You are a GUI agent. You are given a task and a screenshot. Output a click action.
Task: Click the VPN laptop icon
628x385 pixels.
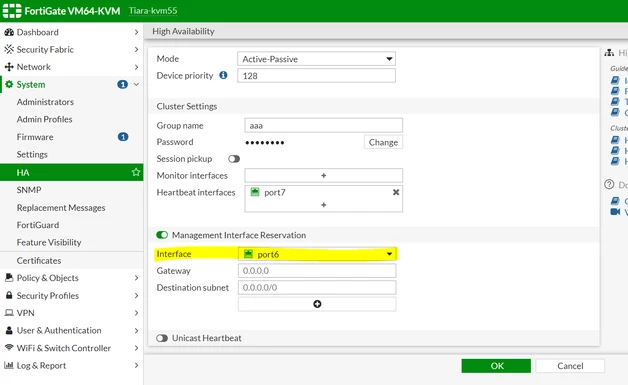coord(9,313)
